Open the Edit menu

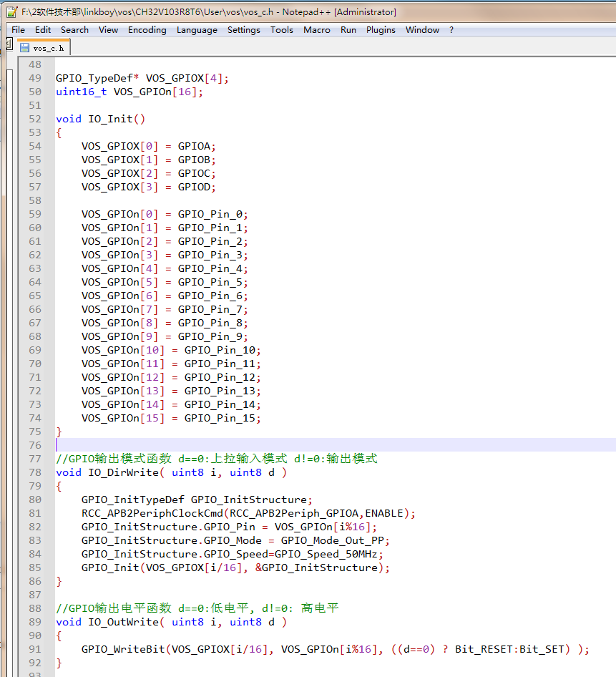(43, 30)
